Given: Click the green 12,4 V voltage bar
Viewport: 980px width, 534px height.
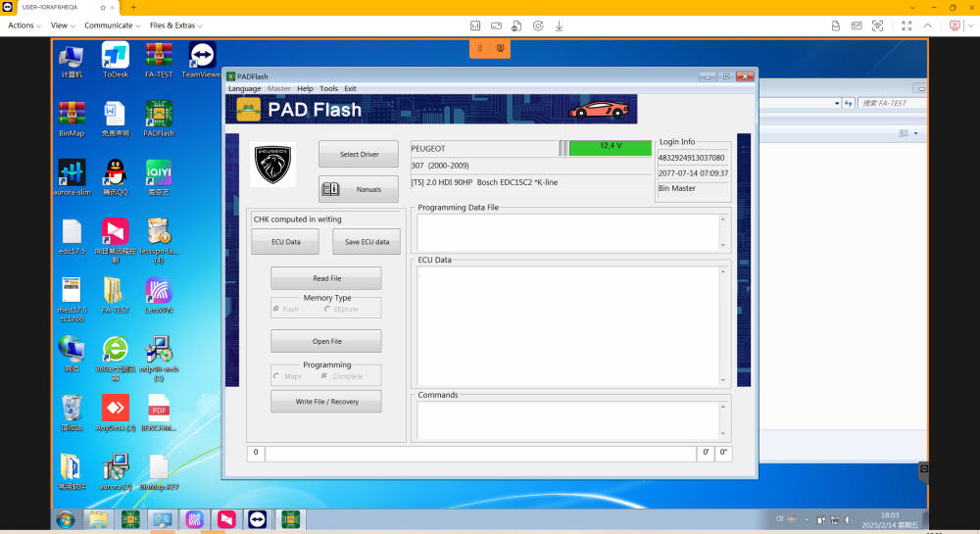Looking at the screenshot, I should (x=610, y=147).
